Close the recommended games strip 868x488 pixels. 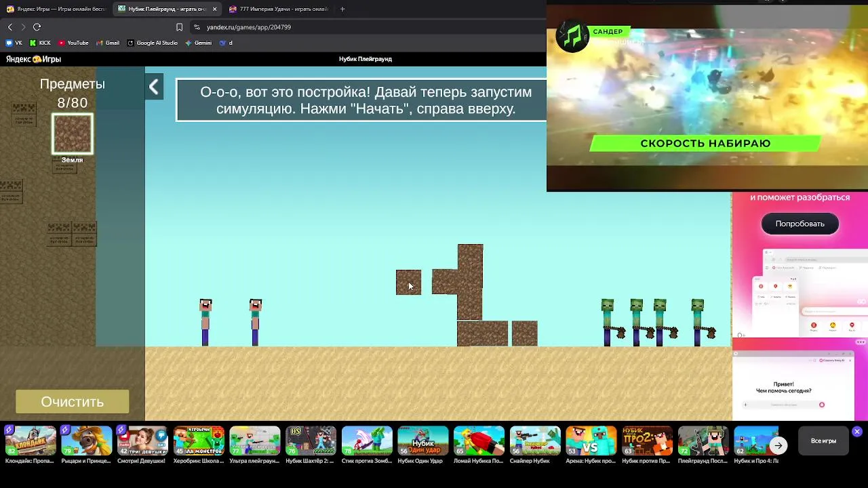[857, 432]
